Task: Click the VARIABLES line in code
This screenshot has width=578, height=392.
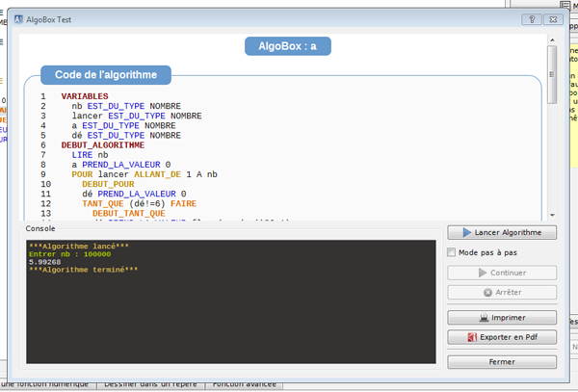Action: [85, 96]
